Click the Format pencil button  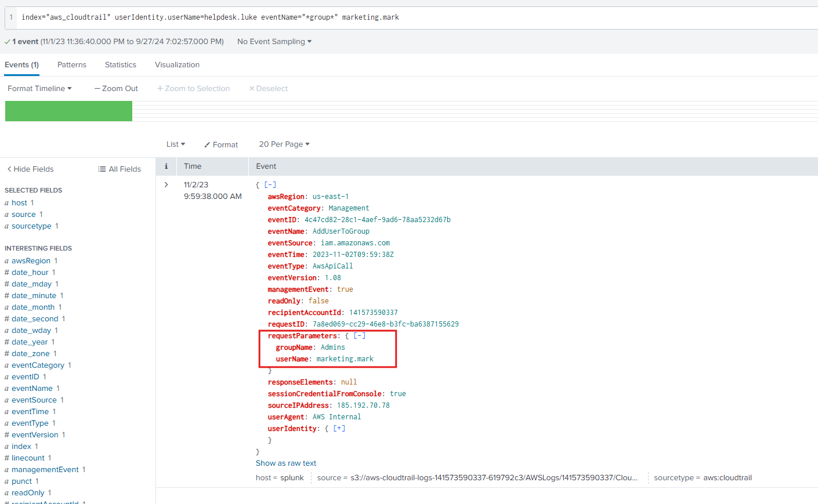pyautogui.click(x=221, y=144)
